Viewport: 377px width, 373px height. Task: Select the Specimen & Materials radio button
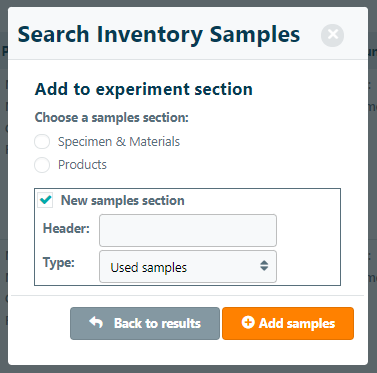[42, 142]
